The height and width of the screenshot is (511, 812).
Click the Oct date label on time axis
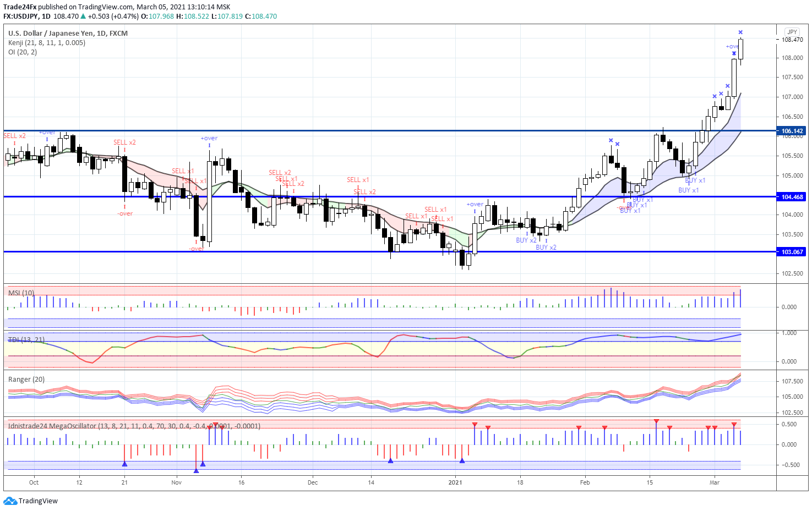[x=34, y=482]
